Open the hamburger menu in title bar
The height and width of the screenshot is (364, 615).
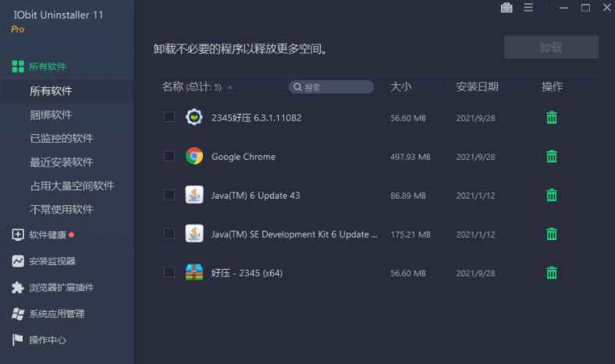[528, 8]
